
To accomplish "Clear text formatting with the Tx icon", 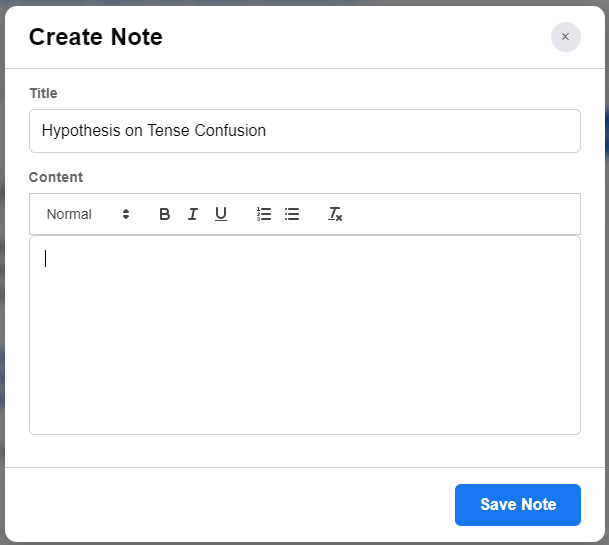I will 335,214.
